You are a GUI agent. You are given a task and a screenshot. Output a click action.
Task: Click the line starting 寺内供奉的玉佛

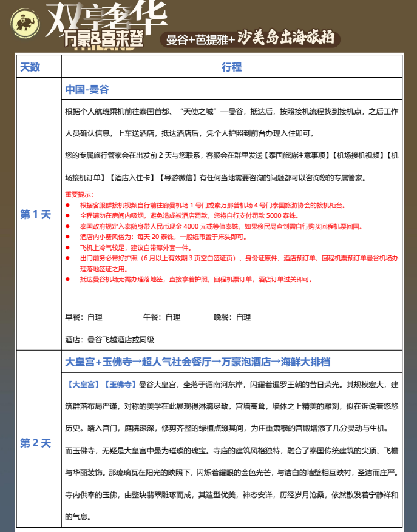click(232, 495)
